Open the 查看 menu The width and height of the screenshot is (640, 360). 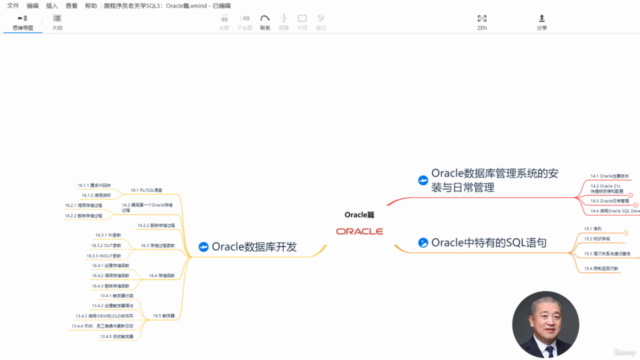[71, 6]
